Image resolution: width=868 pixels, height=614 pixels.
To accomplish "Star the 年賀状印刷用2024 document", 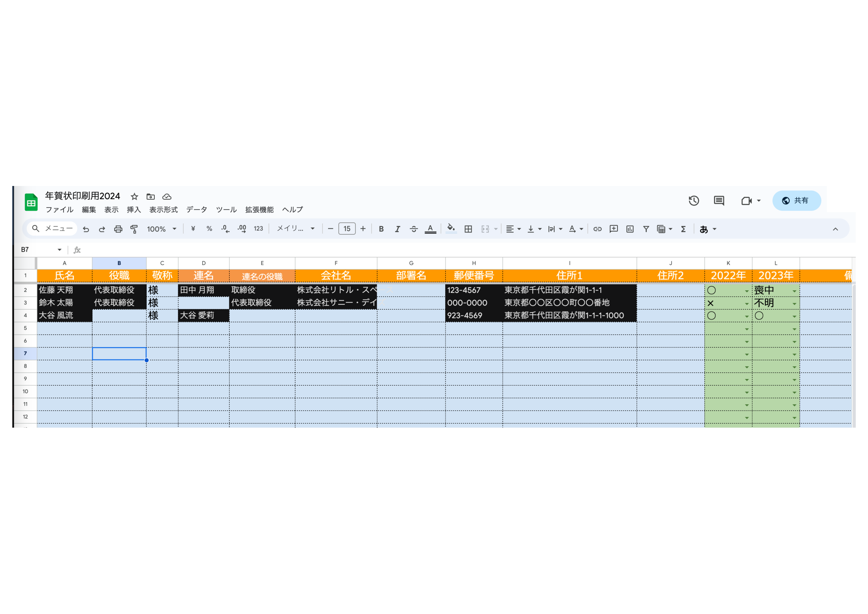I will coord(134,197).
